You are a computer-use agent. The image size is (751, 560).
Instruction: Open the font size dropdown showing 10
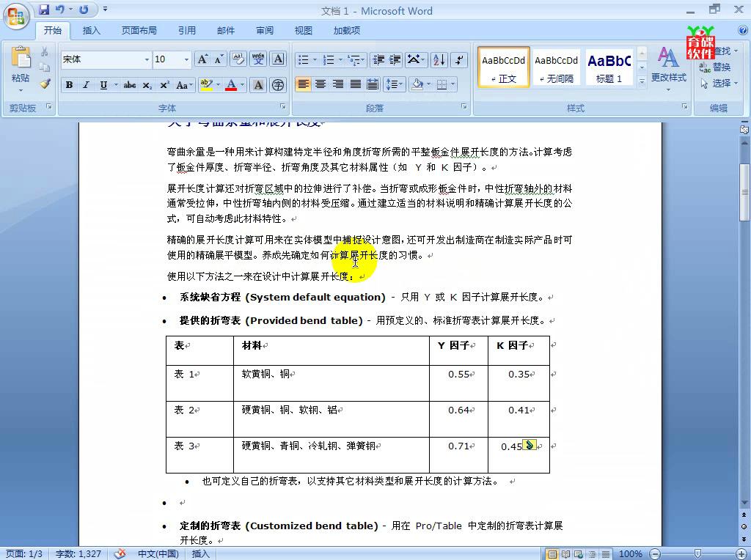tap(186, 59)
